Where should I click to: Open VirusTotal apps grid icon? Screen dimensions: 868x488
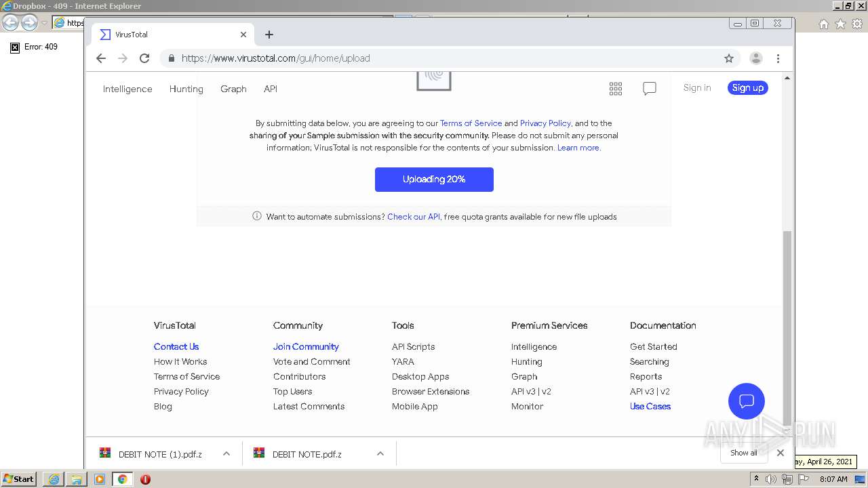[616, 89]
